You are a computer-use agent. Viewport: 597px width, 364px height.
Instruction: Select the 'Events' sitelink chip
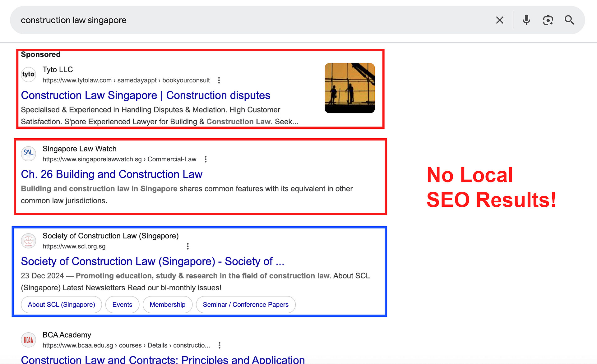click(122, 305)
